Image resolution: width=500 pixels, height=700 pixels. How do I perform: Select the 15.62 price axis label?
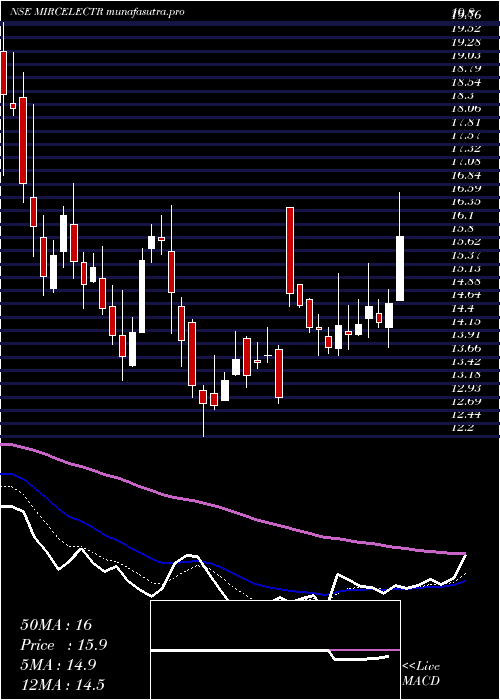click(466, 242)
